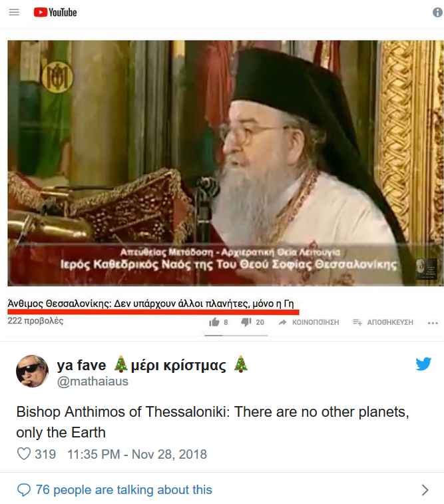444x504 pixels.
Task: Open the three-dot more options menu
Action: click(x=433, y=323)
